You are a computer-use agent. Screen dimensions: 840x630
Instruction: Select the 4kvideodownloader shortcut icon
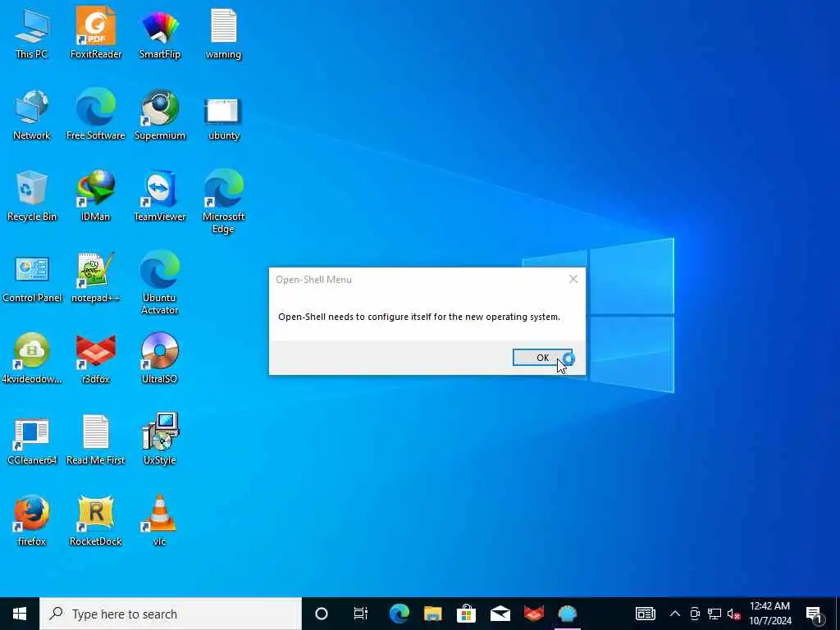coord(32,358)
